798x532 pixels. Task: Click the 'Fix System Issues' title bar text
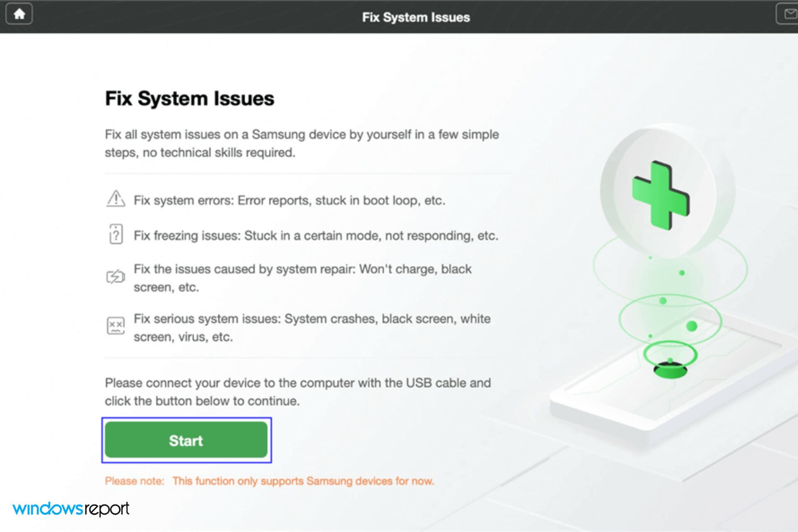click(416, 17)
